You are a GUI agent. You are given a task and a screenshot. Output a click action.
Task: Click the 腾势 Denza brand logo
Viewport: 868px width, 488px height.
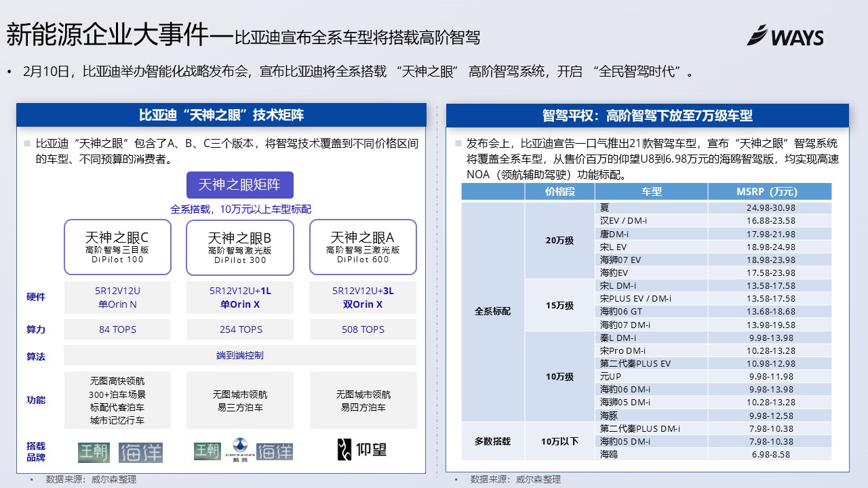tap(239, 451)
